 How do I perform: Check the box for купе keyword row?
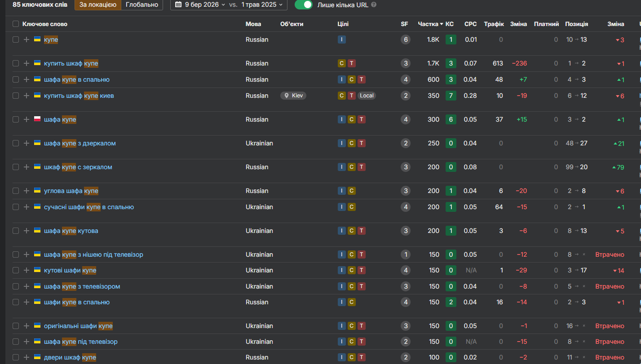16,39
